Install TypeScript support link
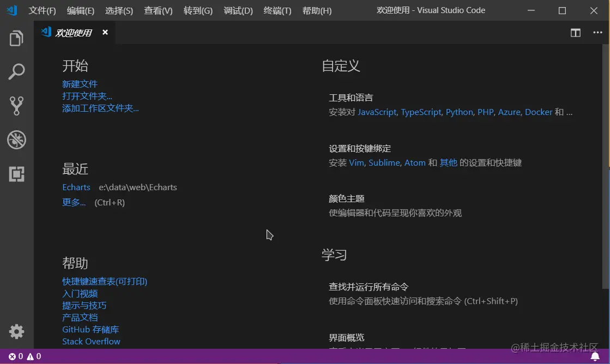The width and height of the screenshot is (610, 364). pos(421,112)
